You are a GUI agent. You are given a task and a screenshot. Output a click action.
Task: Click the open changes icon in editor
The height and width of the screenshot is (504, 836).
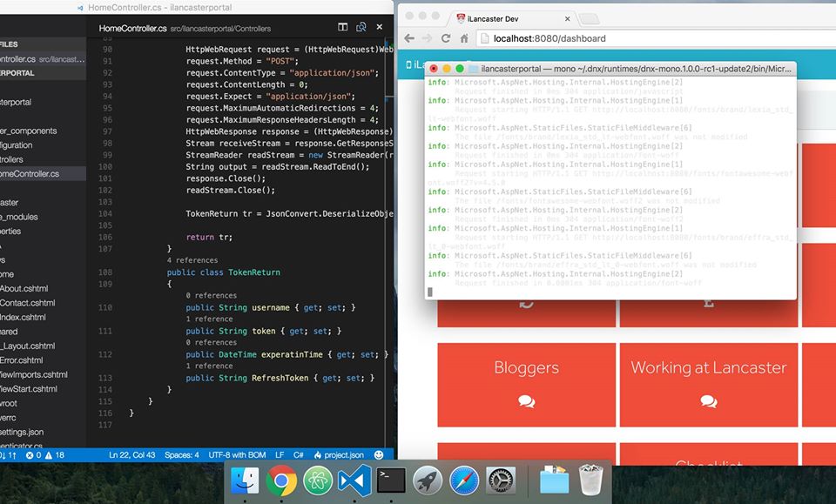point(361,29)
